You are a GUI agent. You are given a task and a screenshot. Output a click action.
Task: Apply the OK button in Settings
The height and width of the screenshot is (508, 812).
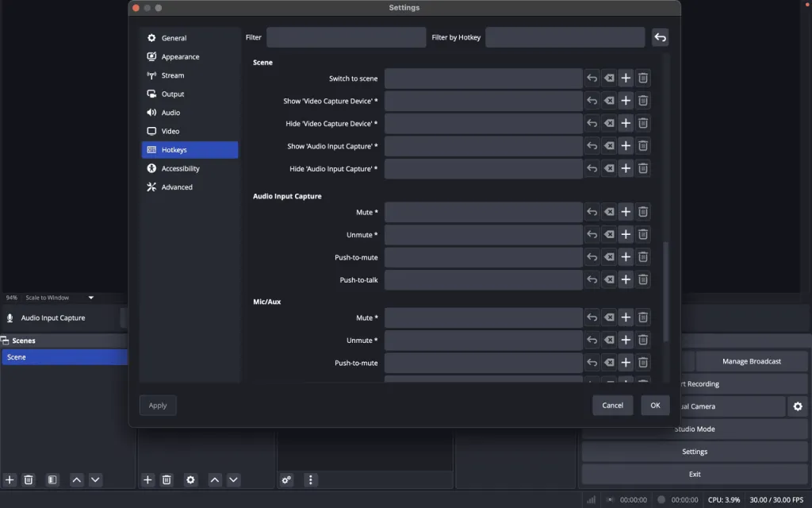click(x=655, y=406)
